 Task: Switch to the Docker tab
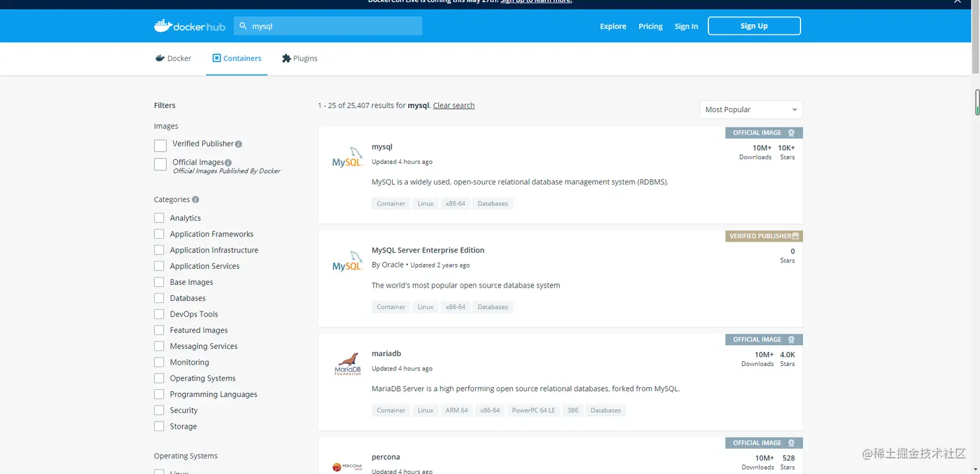[x=173, y=58]
